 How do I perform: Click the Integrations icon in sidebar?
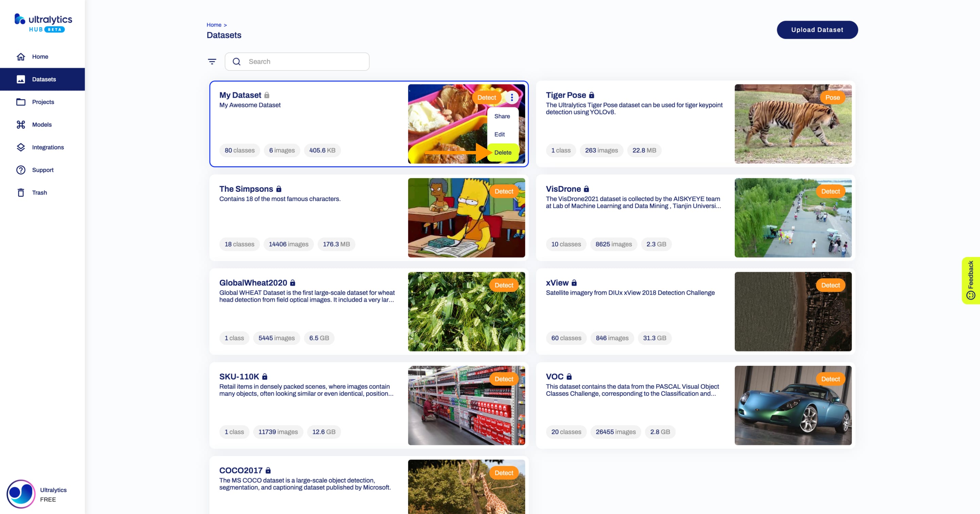pyautogui.click(x=21, y=147)
